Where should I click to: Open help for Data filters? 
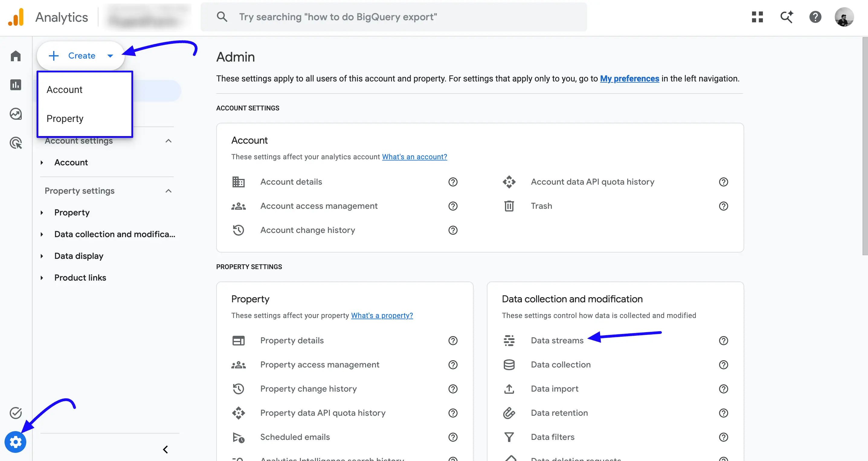(x=723, y=437)
